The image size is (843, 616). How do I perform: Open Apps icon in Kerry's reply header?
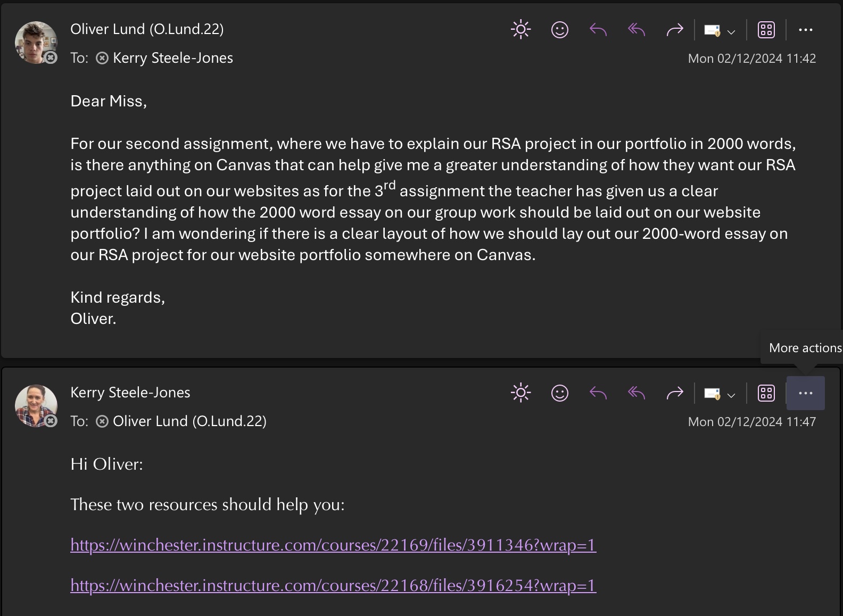pos(766,393)
